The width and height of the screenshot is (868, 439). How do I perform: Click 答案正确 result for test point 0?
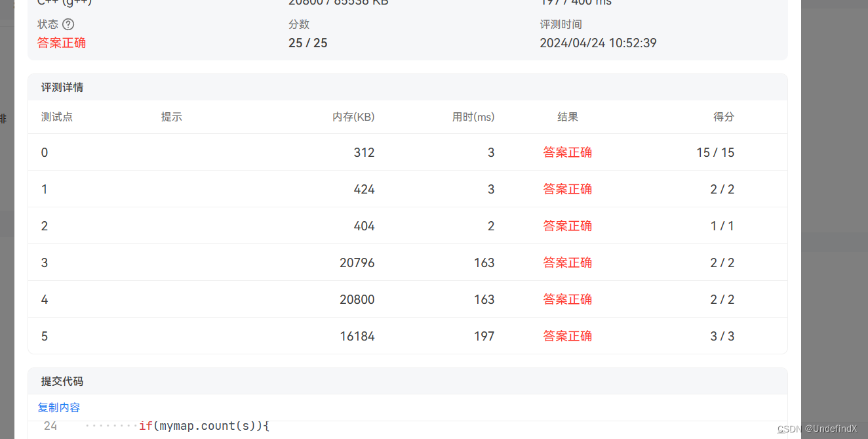click(x=567, y=152)
